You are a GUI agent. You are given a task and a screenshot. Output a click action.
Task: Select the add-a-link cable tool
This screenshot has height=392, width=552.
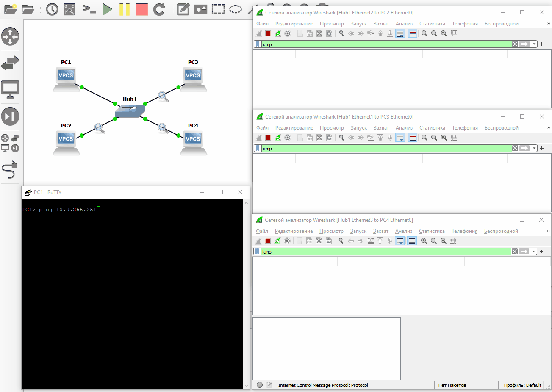10,170
